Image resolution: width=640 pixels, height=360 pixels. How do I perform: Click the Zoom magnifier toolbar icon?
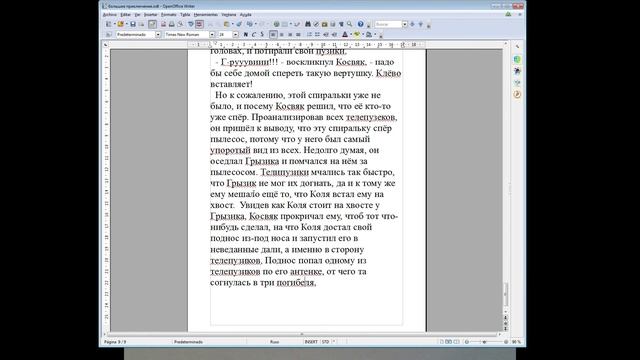[350, 24]
